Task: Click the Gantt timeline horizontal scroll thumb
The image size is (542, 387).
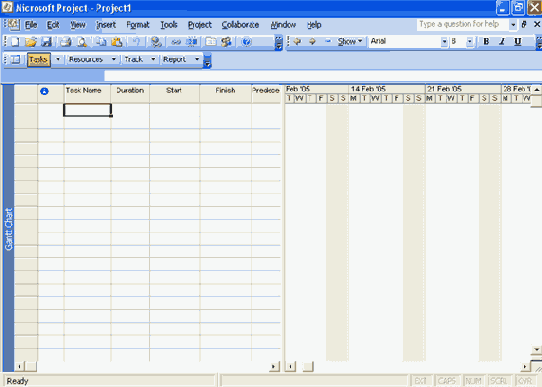Action: [308, 367]
